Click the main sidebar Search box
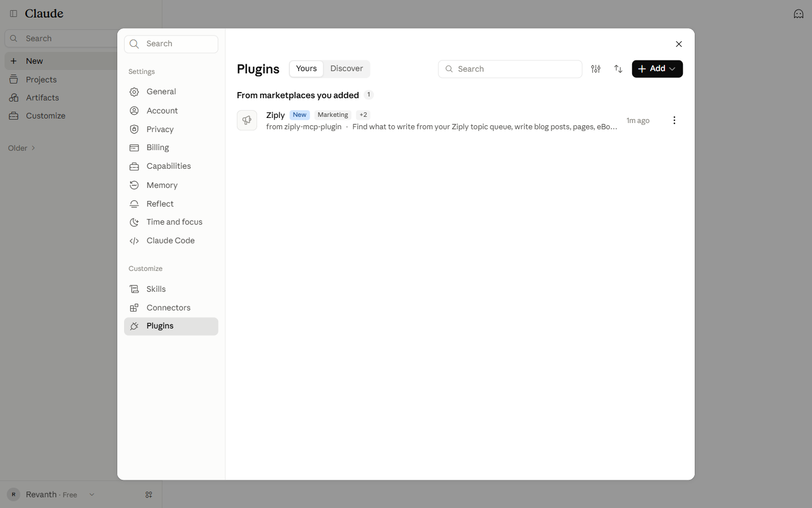This screenshot has height=508, width=812. [61, 38]
